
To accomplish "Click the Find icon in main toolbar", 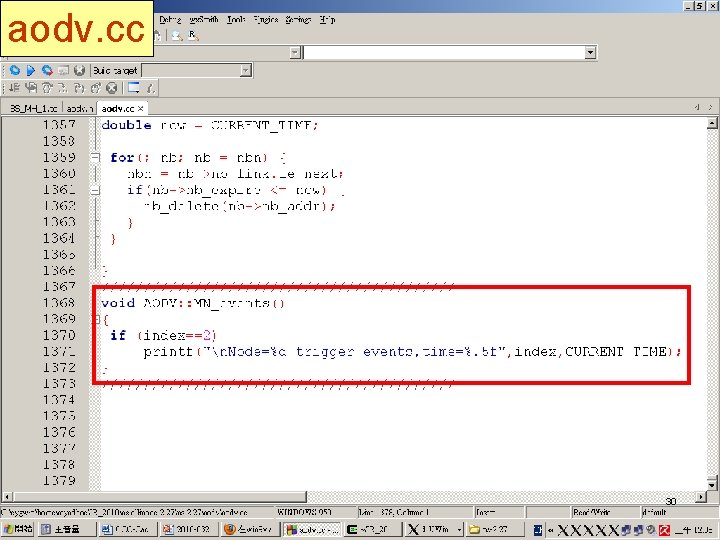I will click(x=177, y=35).
